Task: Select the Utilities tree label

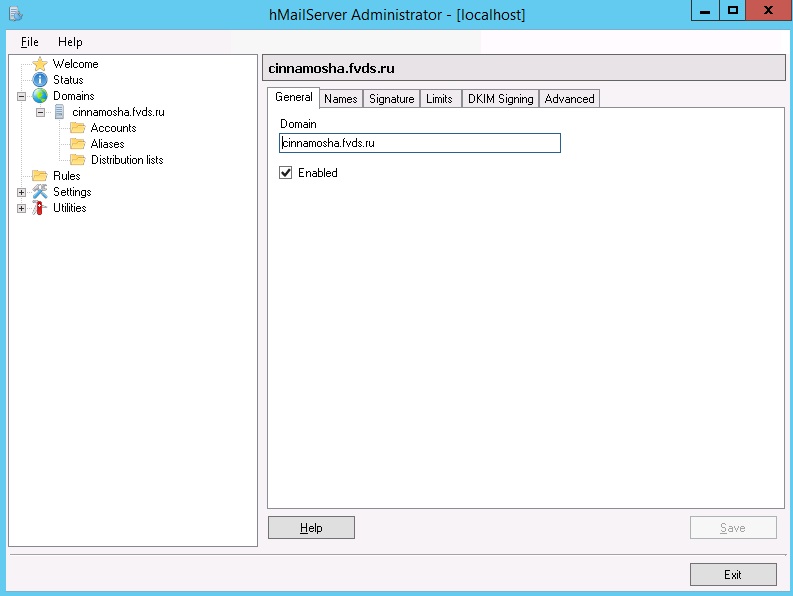Action: (x=70, y=208)
